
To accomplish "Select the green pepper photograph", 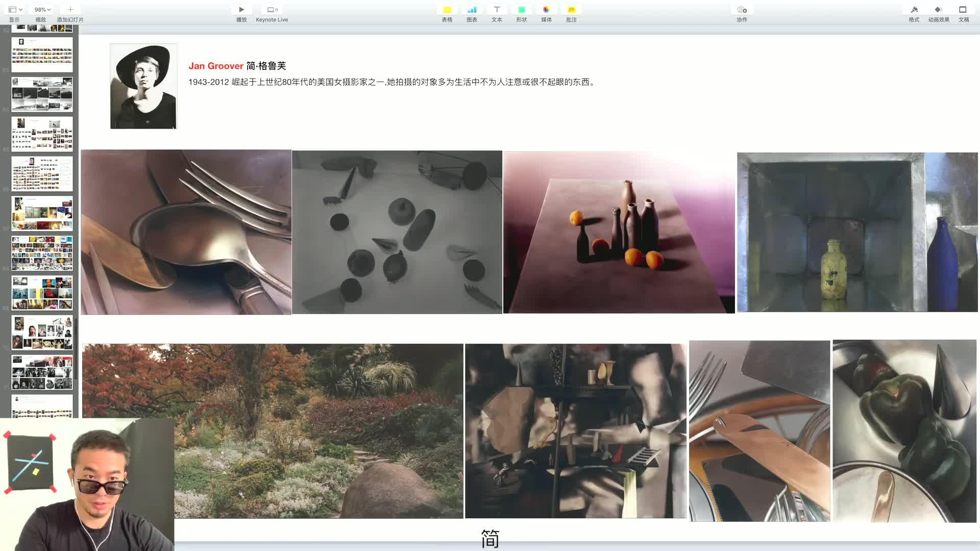I will pos(904,431).
